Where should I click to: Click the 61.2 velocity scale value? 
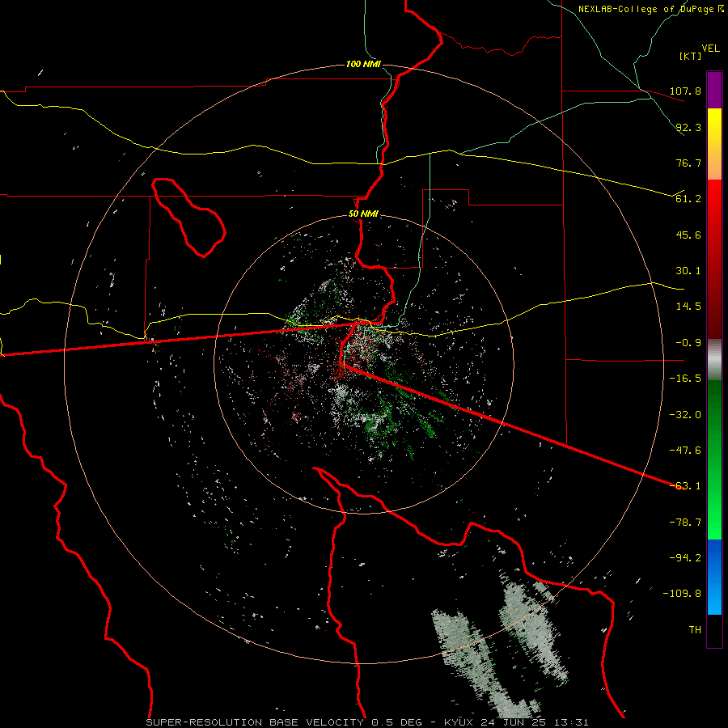tap(688, 199)
